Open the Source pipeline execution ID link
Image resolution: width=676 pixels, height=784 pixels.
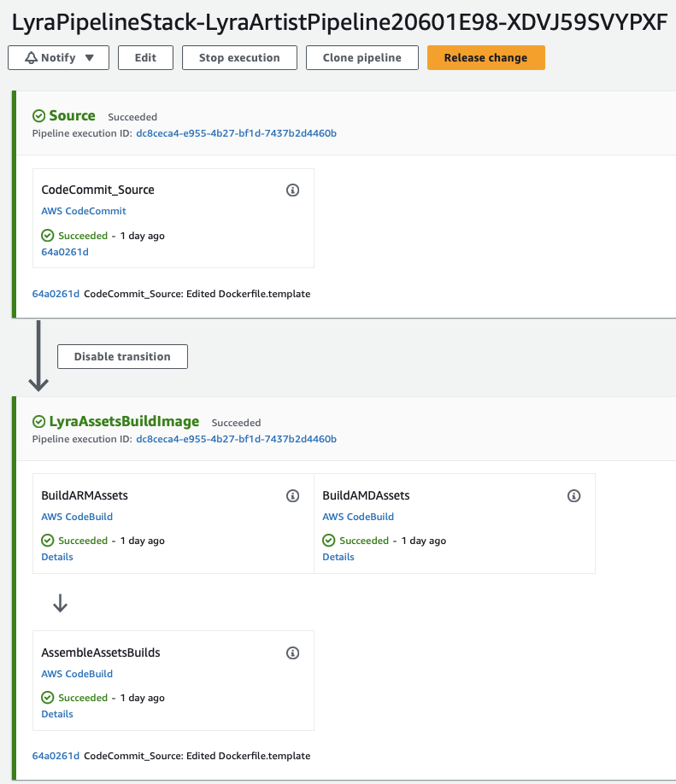(236, 133)
